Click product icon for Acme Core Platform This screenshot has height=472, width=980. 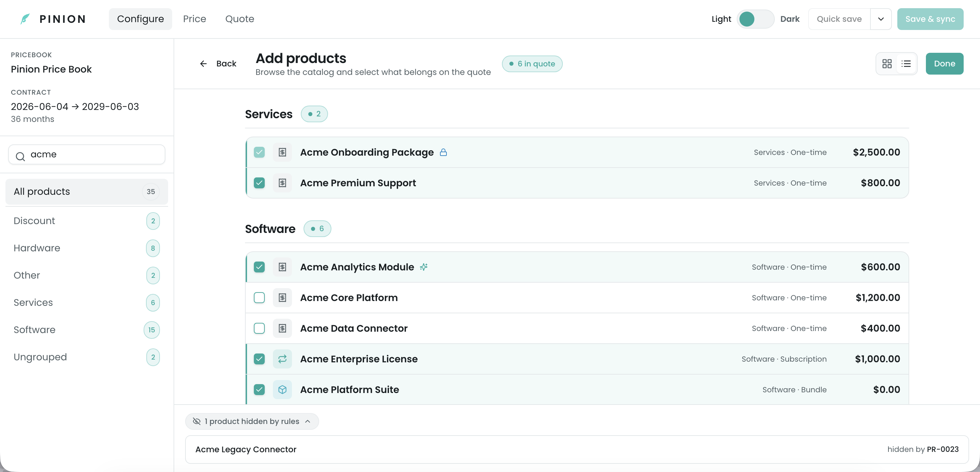[x=282, y=298]
